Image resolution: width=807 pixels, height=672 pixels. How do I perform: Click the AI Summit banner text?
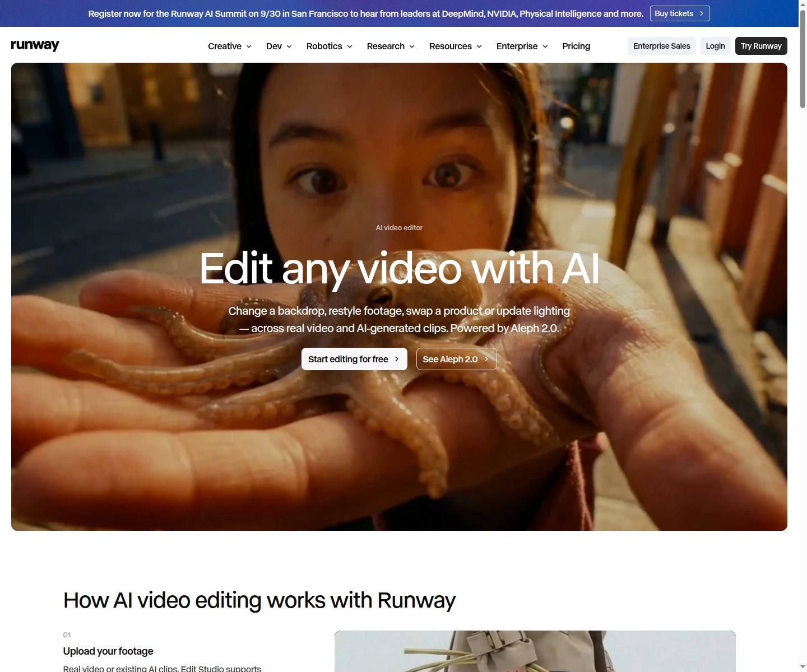tap(366, 13)
